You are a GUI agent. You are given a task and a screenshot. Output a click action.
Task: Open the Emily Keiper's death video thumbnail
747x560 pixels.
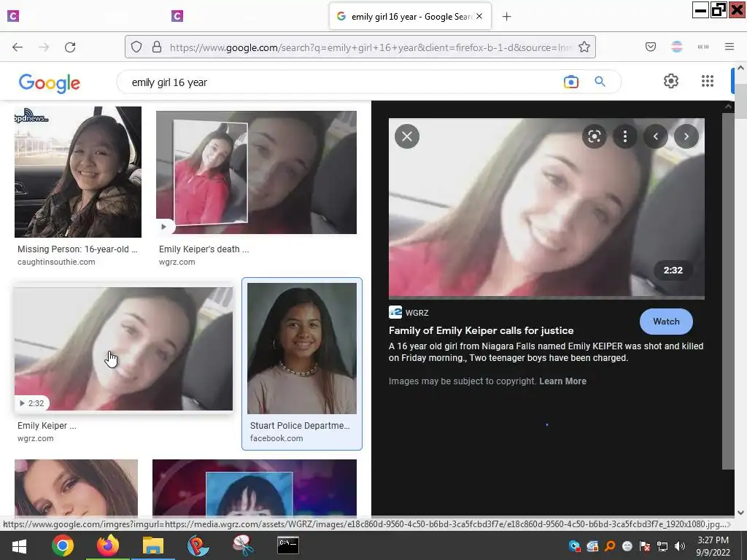pos(256,172)
